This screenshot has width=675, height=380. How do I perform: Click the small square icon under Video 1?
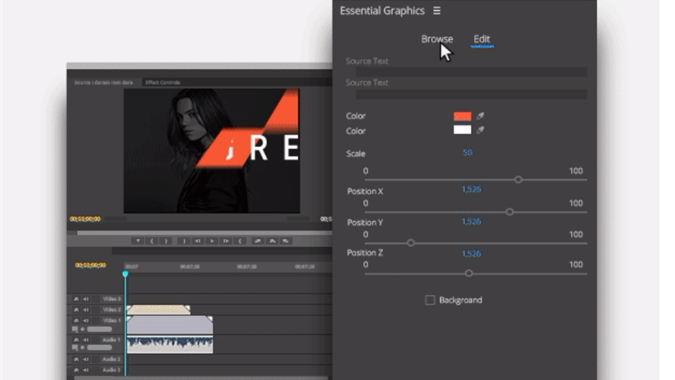(75, 329)
